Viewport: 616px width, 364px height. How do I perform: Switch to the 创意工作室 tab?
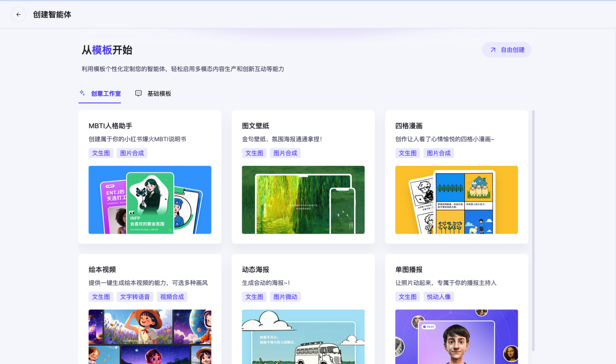100,94
